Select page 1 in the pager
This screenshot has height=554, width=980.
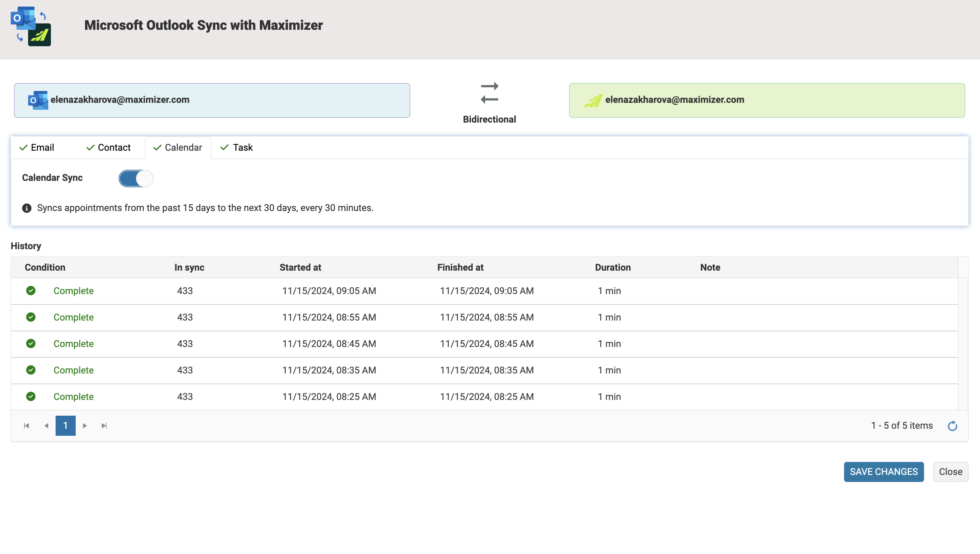point(65,426)
